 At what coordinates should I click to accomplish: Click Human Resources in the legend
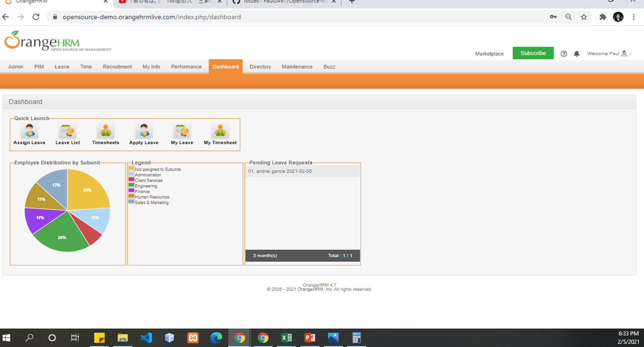152,197
